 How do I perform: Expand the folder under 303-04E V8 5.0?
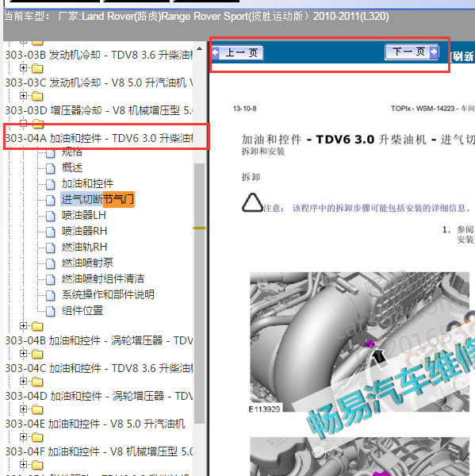[x=23, y=436]
